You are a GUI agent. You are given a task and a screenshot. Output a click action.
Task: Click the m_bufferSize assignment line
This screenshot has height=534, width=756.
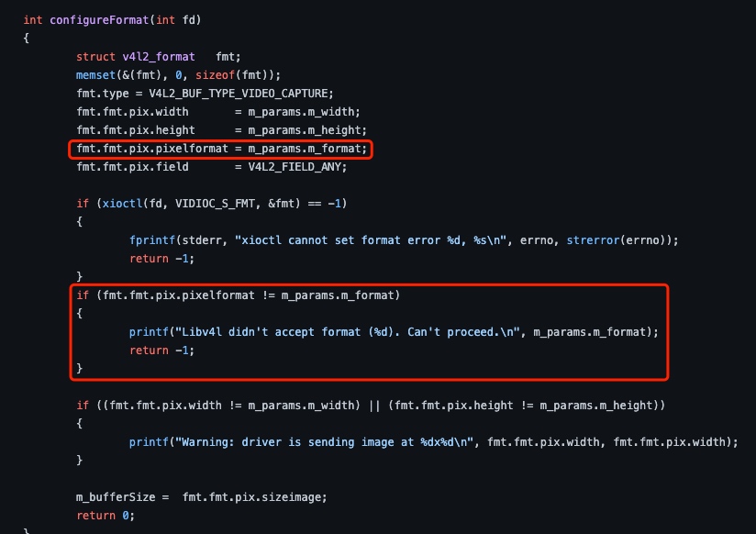tap(201, 497)
